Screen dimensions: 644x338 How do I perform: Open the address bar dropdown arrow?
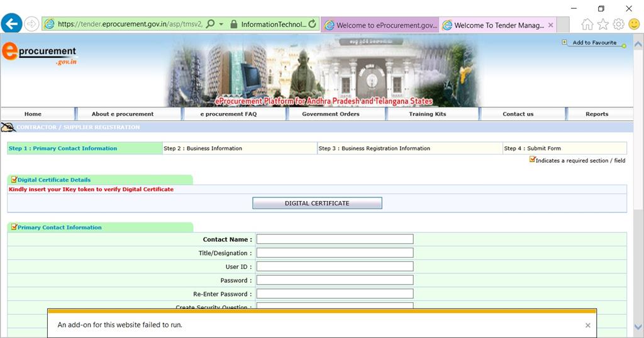(221, 25)
